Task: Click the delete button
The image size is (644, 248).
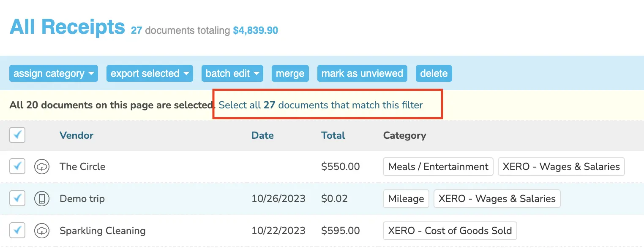Action: [434, 73]
